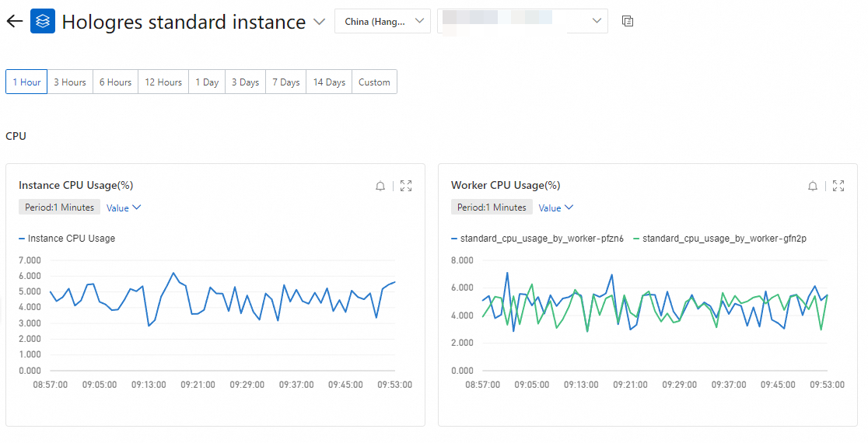Click the copy icon beside the instance selector
Image resolution: width=868 pixels, height=443 pixels.
[627, 21]
